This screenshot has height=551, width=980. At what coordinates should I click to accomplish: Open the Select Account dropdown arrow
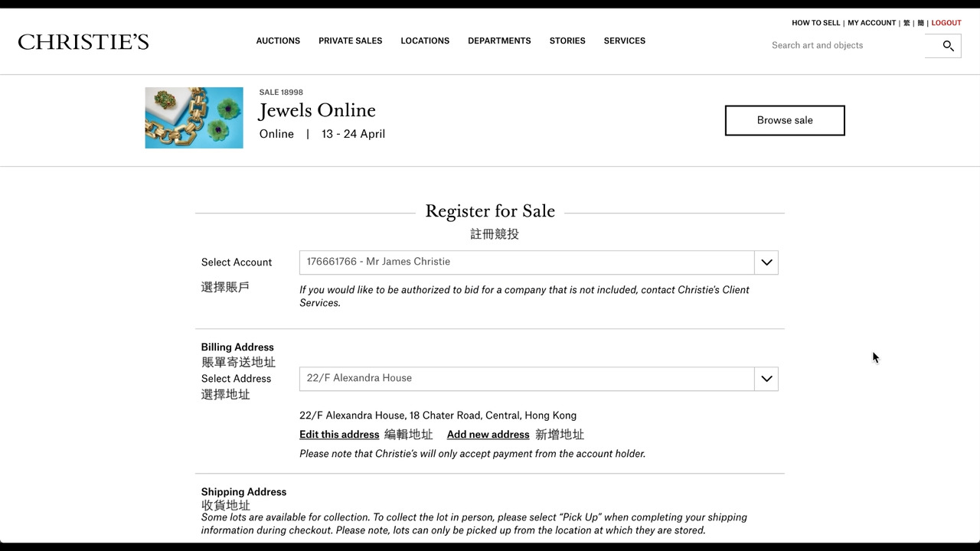click(766, 262)
